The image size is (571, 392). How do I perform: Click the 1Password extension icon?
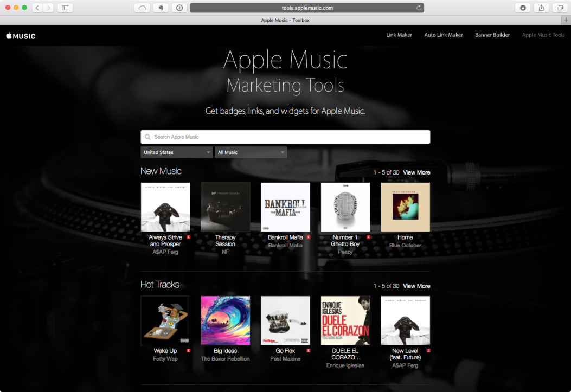pyautogui.click(x=179, y=8)
